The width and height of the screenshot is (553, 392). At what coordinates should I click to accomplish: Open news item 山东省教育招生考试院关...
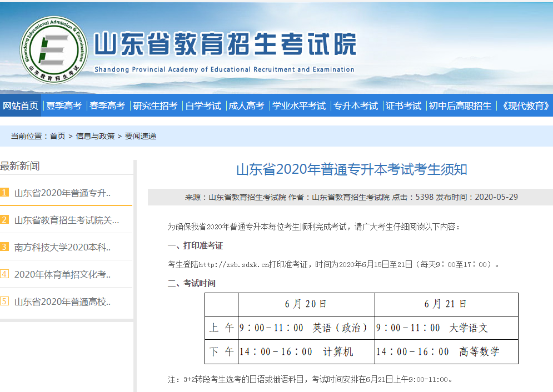pos(67,220)
